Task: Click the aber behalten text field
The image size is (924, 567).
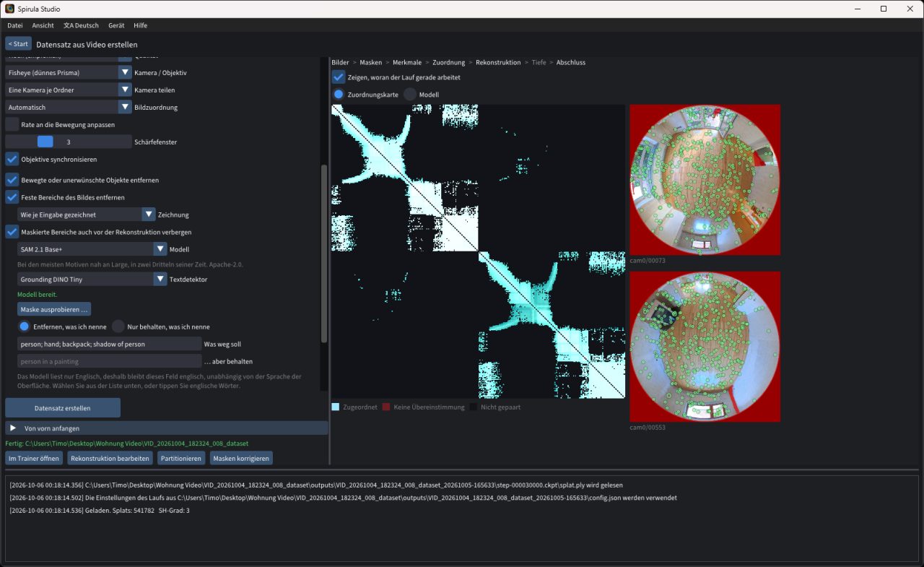Action: [110, 361]
